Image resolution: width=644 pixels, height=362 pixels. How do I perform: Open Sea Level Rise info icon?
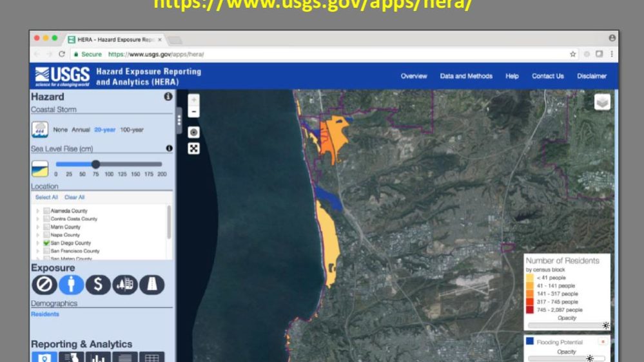tap(169, 149)
